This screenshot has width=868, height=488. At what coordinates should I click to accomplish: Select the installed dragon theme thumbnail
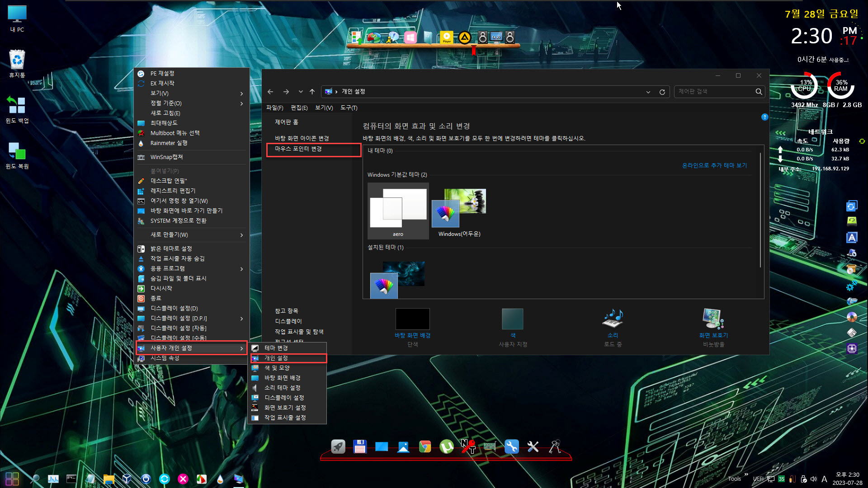pos(398,279)
